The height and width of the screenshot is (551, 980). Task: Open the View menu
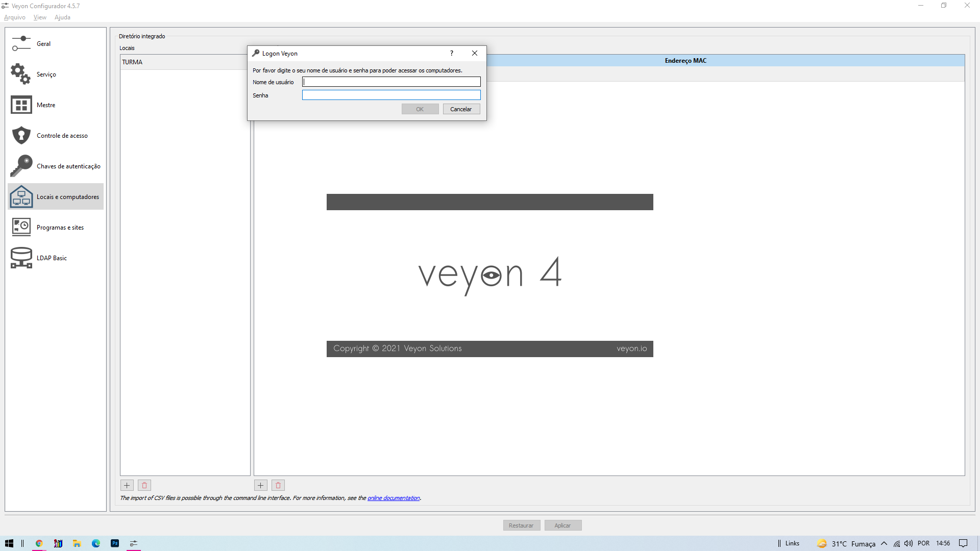[x=40, y=17]
